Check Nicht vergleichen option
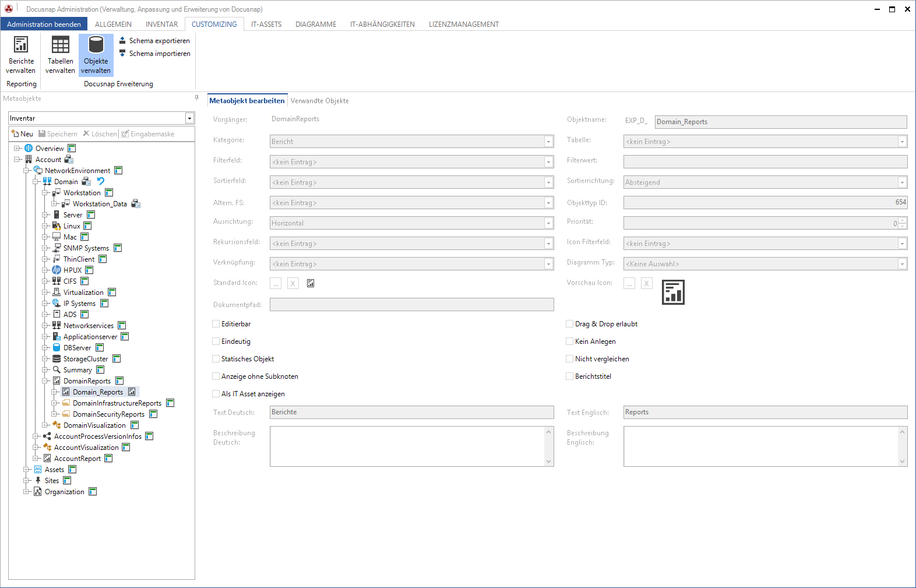Viewport: 916px width, 588px height. coord(570,359)
